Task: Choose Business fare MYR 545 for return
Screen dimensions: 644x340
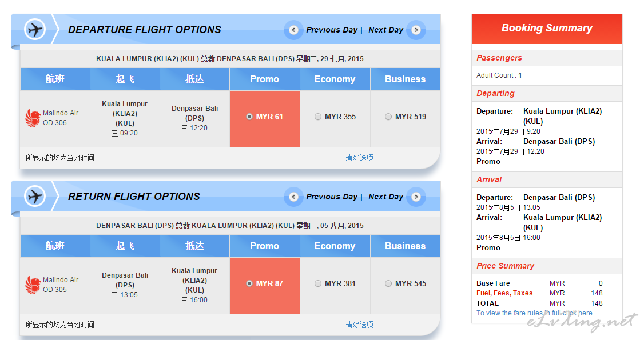Action: (388, 284)
